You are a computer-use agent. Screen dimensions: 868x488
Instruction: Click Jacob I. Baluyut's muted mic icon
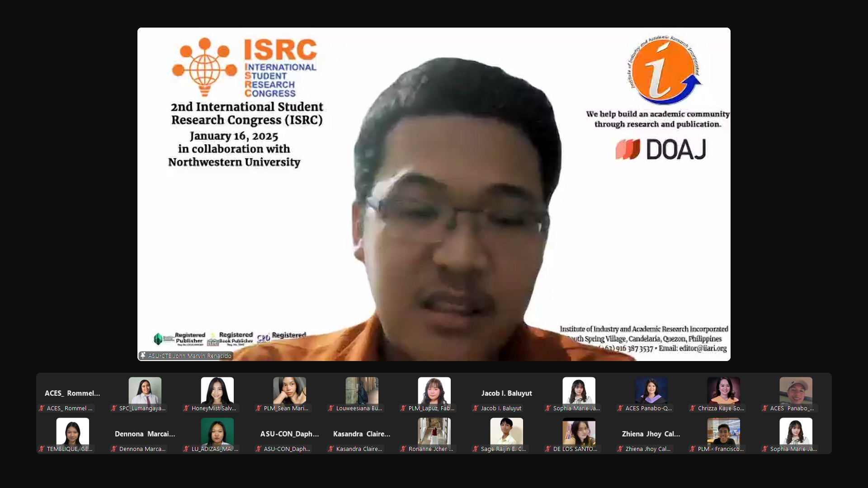pos(476,408)
